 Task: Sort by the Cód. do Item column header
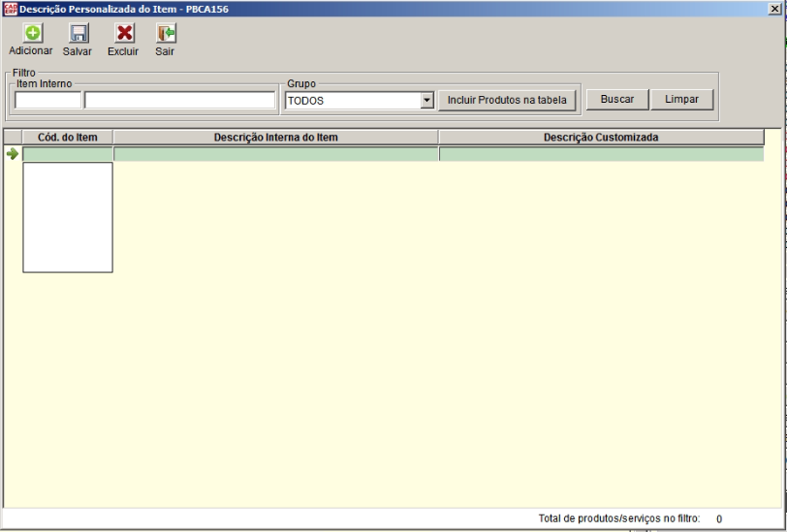pyautogui.click(x=68, y=137)
